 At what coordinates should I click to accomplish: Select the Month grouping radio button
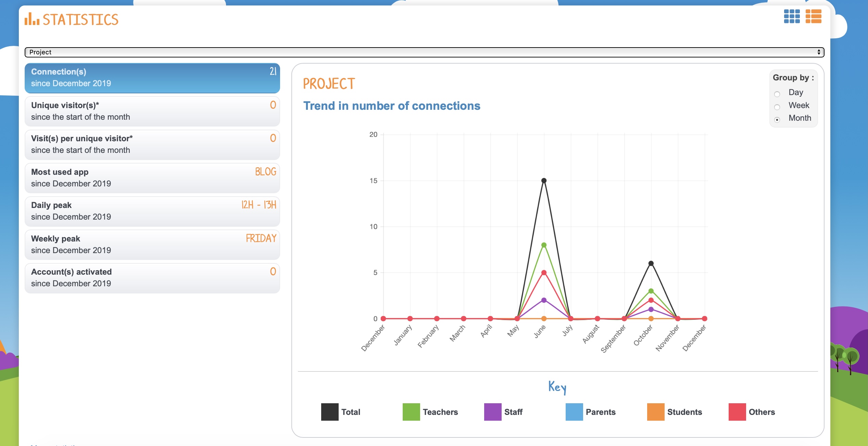pyautogui.click(x=777, y=120)
